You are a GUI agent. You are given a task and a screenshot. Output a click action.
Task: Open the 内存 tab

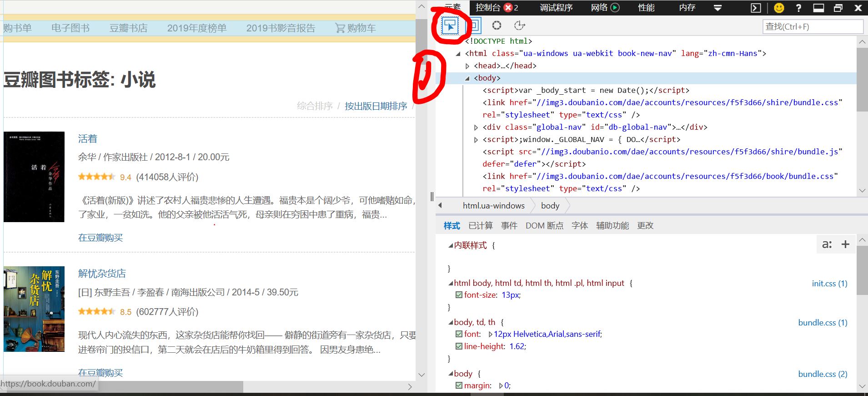687,7
